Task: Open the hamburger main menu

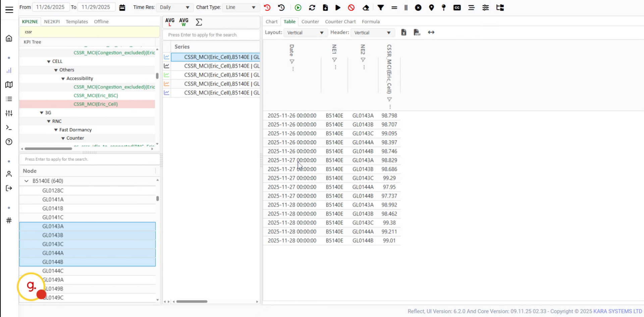Action: (x=9, y=10)
